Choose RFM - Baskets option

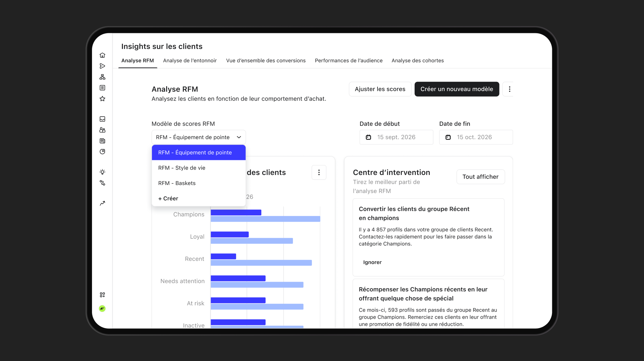(199, 183)
